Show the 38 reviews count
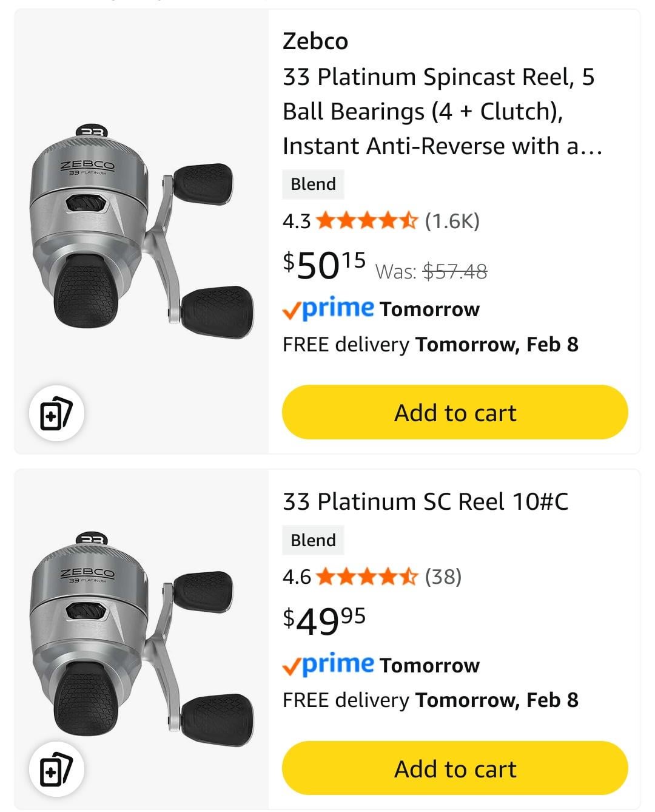The image size is (655, 812). pos(443,577)
